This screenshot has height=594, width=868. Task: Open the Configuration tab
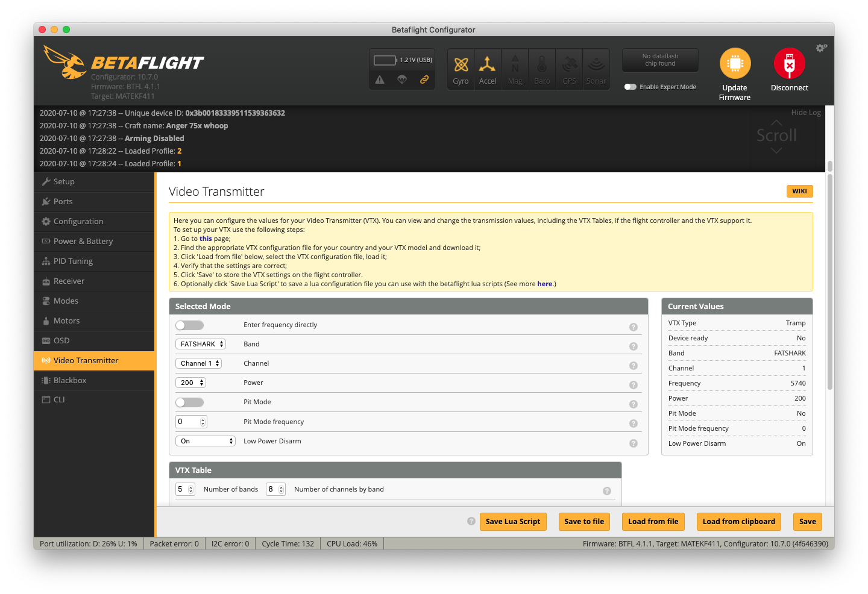(94, 221)
